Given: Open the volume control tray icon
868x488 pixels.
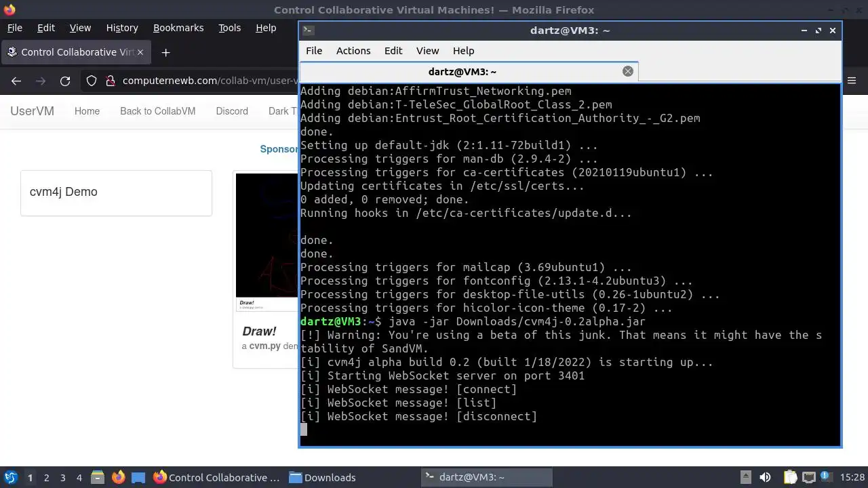Looking at the screenshot, I should pyautogui.click(x=765, y=477).
